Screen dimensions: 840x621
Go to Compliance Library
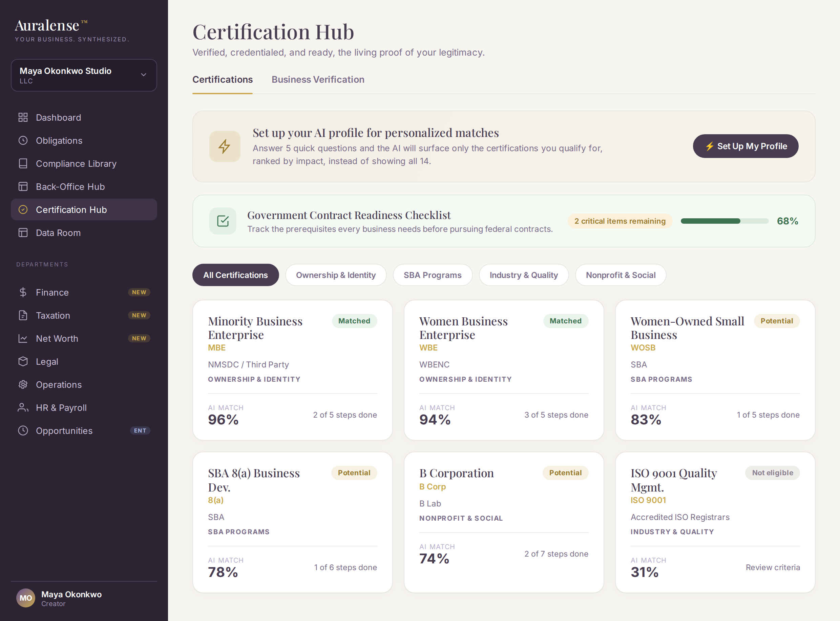[84, 163]
